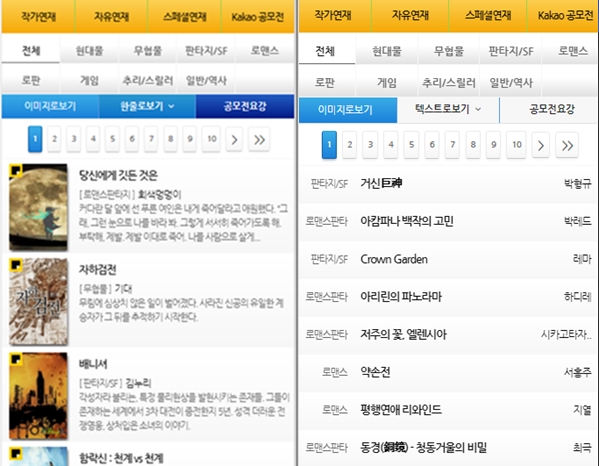
Task: Open page 5 in the left pagination
Action: tap(112, 139)
